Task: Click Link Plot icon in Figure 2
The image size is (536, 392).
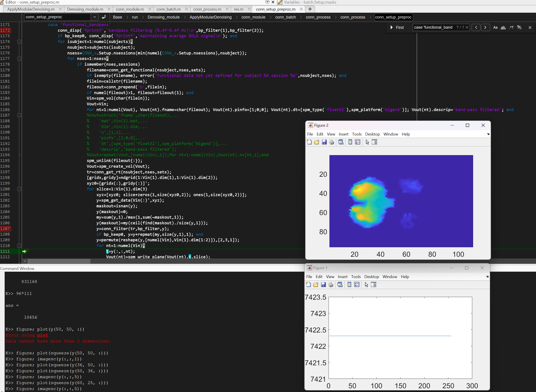Action: pyautogui.click(x=341, y=142)
